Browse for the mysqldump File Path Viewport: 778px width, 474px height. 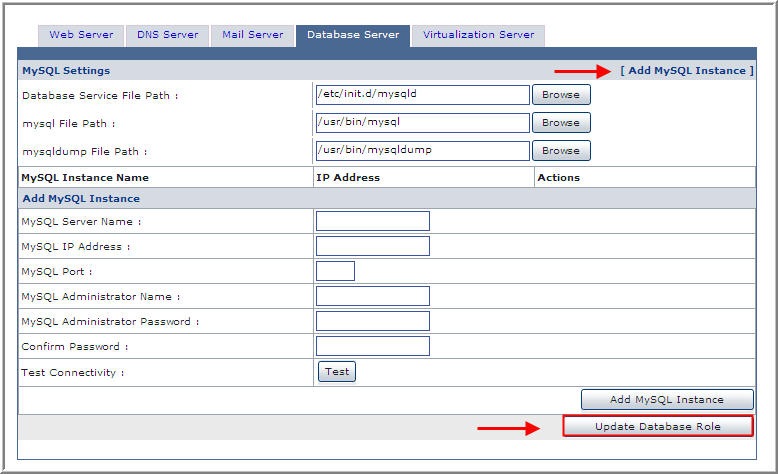(x=560, y=151)
